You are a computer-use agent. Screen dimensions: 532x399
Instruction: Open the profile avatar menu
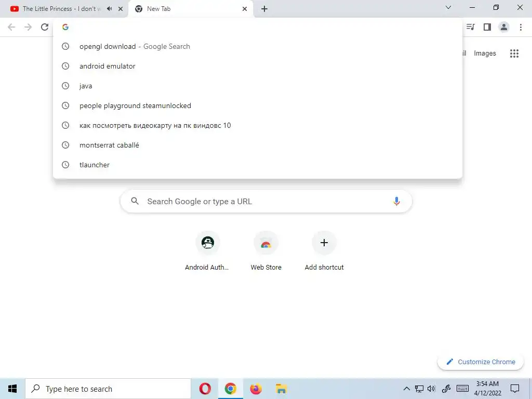pos(504,27)
